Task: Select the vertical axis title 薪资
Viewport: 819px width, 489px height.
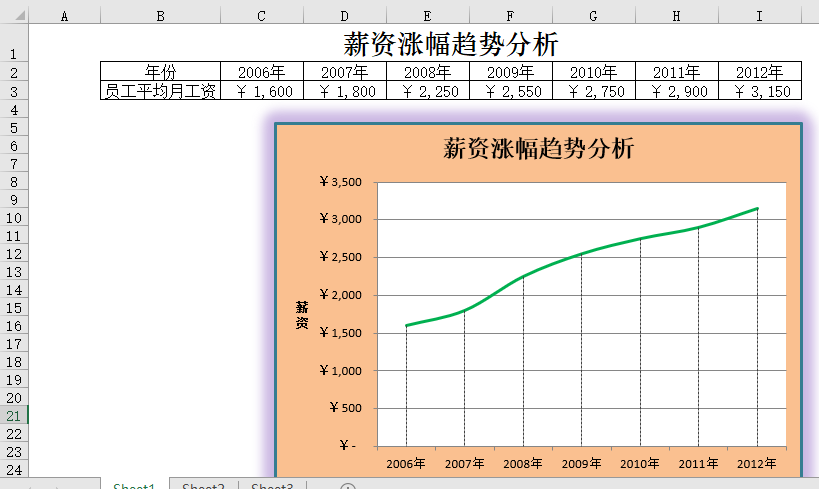Action: tap(302, 315)
